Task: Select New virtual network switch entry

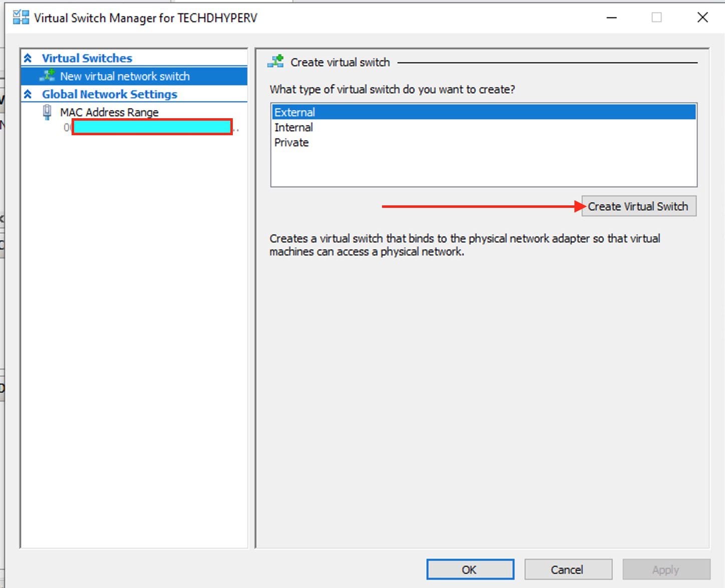Action: (125, 76)
